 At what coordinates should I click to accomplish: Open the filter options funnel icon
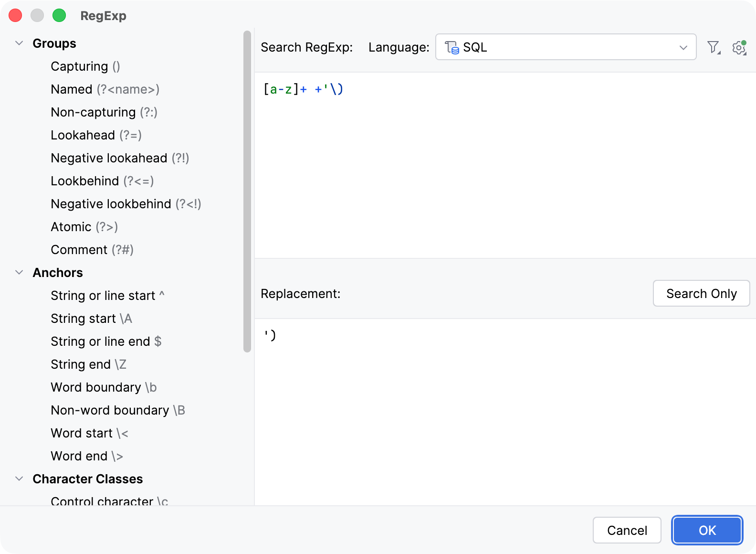click(714, 47)
